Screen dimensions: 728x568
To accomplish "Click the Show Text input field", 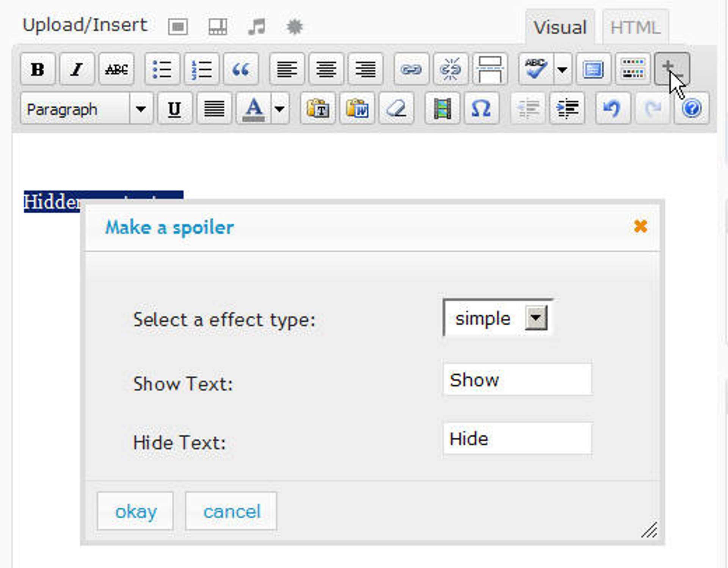I will coord(517,380).
